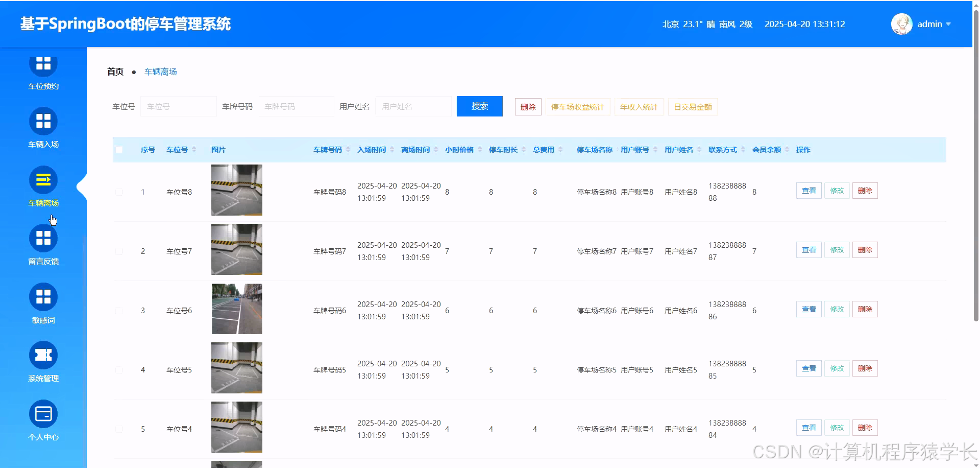Sort by 离场时间 column arrows
This screenshot has width=980, height=468.
coord(436,150)
